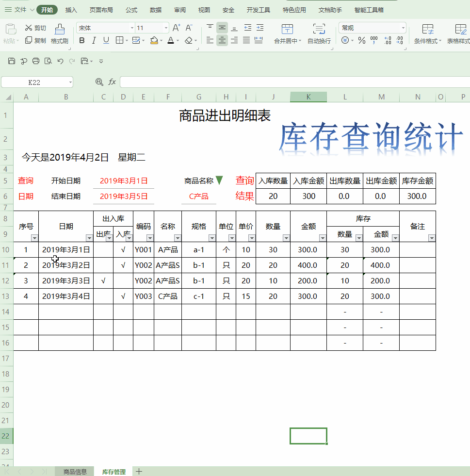Click the Save icon in quick access toolbar
Viewport: 470px width, 476px height.
(12, 61)
